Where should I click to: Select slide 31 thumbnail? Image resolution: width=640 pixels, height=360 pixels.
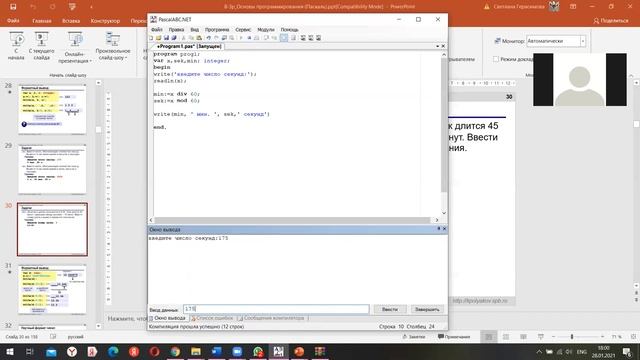52,289
